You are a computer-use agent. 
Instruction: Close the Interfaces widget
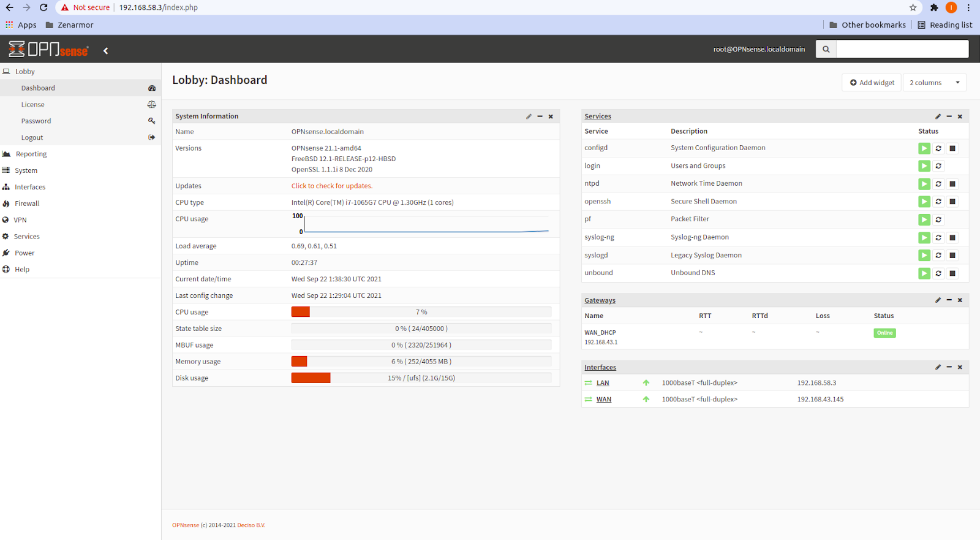960,367
